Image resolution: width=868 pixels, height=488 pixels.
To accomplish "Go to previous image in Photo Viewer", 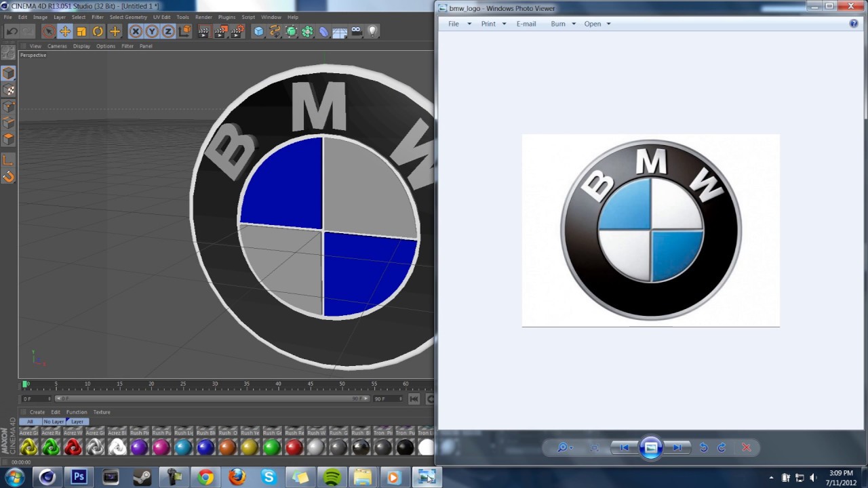I will click(x=625, y=447).
